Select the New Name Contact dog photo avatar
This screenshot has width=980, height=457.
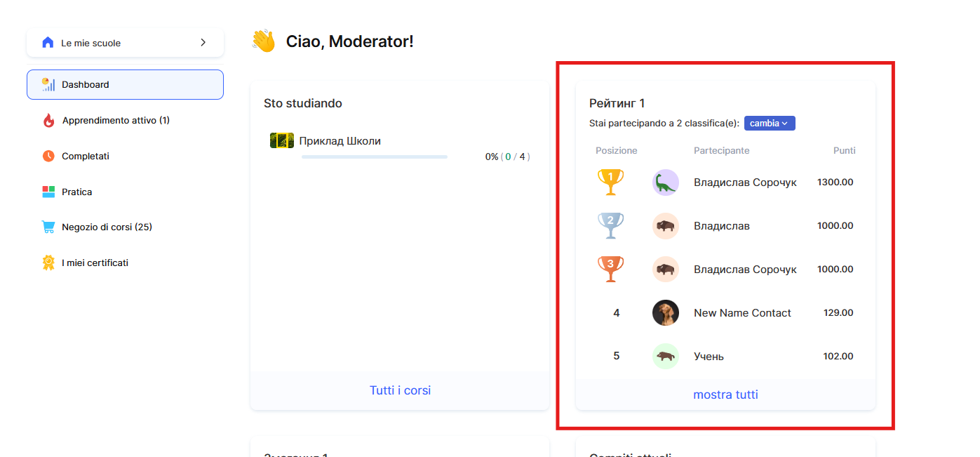coord(665,313)
